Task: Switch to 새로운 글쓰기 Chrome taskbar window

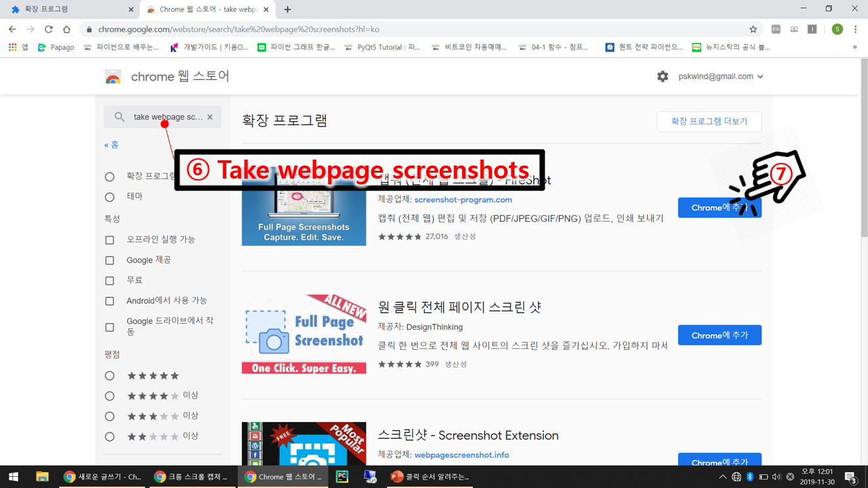Action: [x=102, y=477]
